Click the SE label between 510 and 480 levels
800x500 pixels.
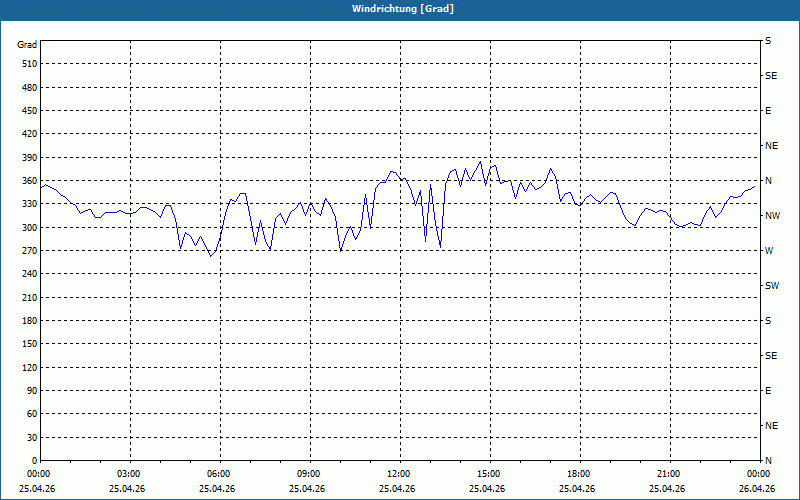pyautogui.click(x=771, y=76)
